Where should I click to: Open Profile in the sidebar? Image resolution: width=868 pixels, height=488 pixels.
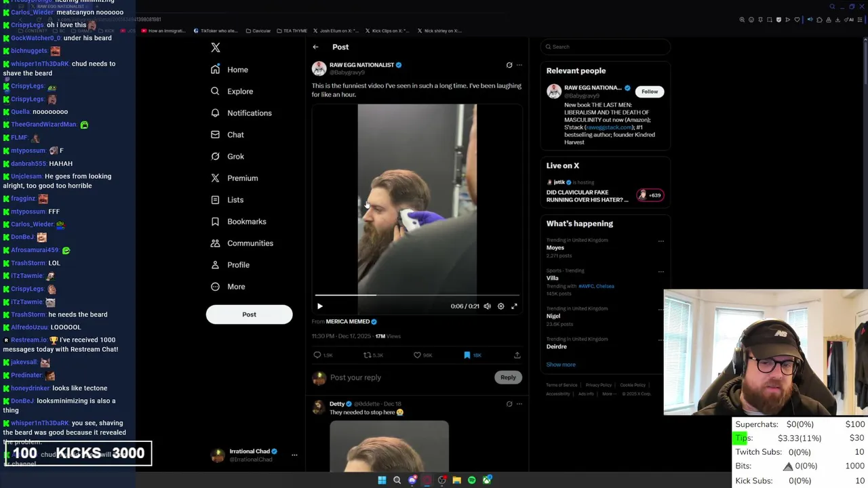[x=230, y=265]
